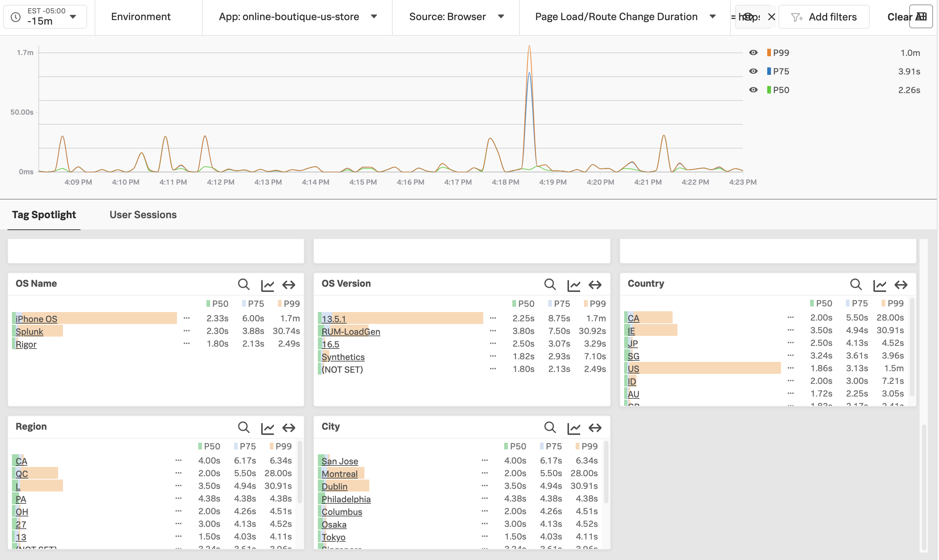Expand Country panel with arrows icon
The image size is (939, 560).
(901, 284)
